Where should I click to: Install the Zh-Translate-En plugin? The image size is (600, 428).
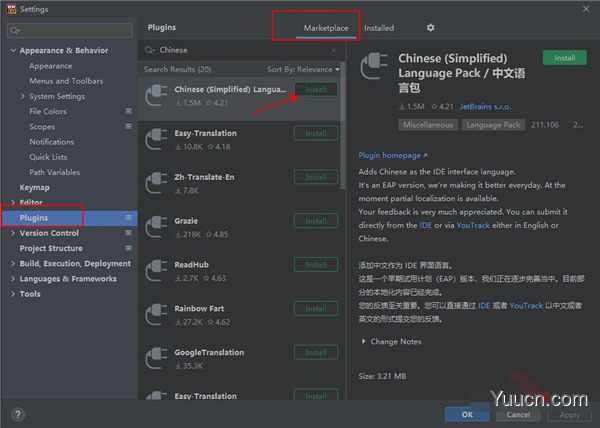(x=316, y=177)
